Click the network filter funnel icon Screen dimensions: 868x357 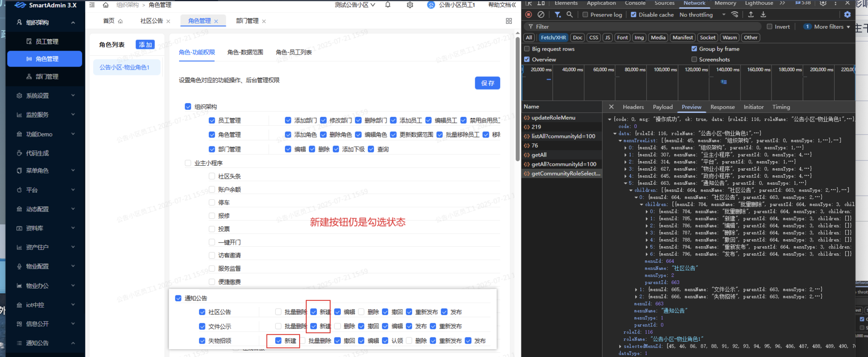click(x=557, y=15)
